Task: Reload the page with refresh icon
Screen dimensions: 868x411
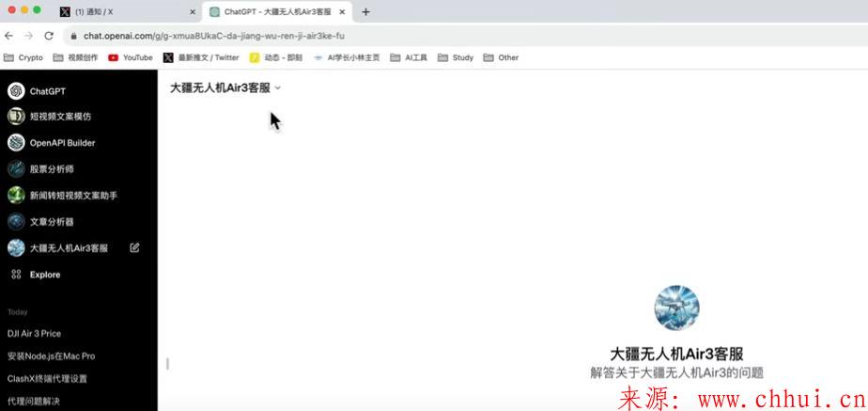Action: pos(49,36)
